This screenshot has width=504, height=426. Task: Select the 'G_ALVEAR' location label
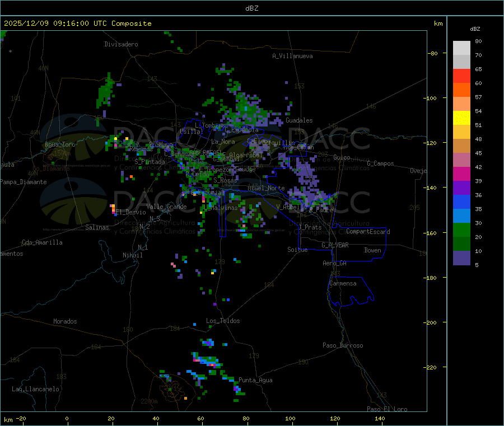pyautogui.click(x=335, y=245)
